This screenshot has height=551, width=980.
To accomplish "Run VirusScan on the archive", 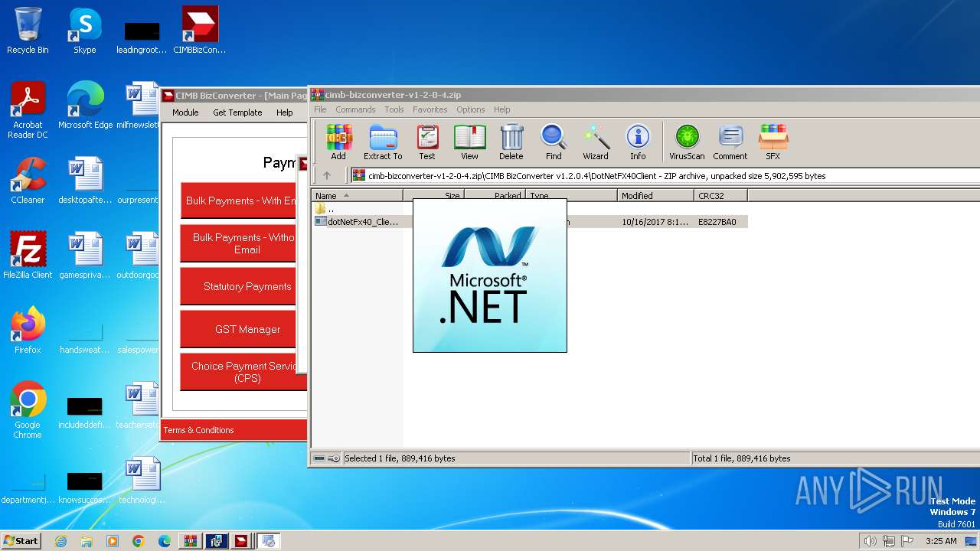I will 687,142.
